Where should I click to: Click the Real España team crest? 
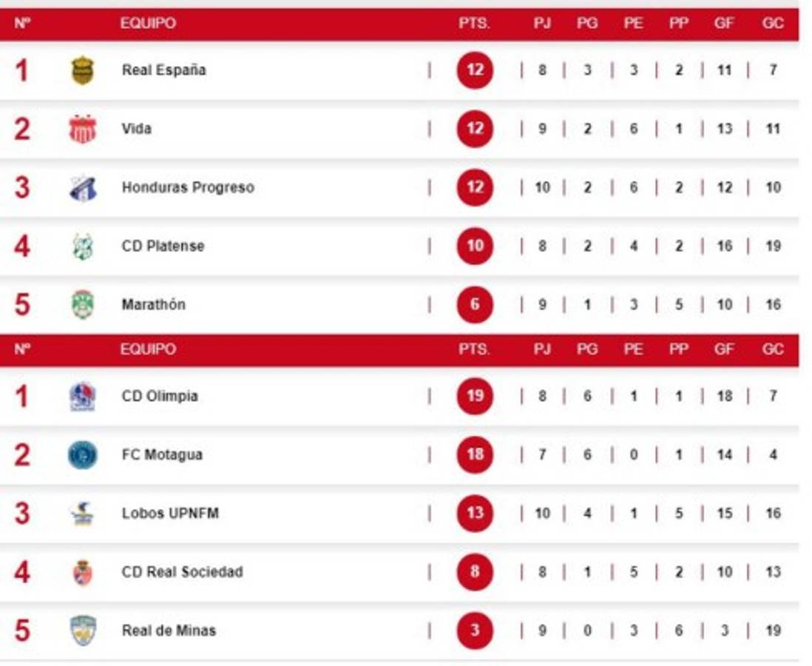pyautogui.click(x=83, y=71)
